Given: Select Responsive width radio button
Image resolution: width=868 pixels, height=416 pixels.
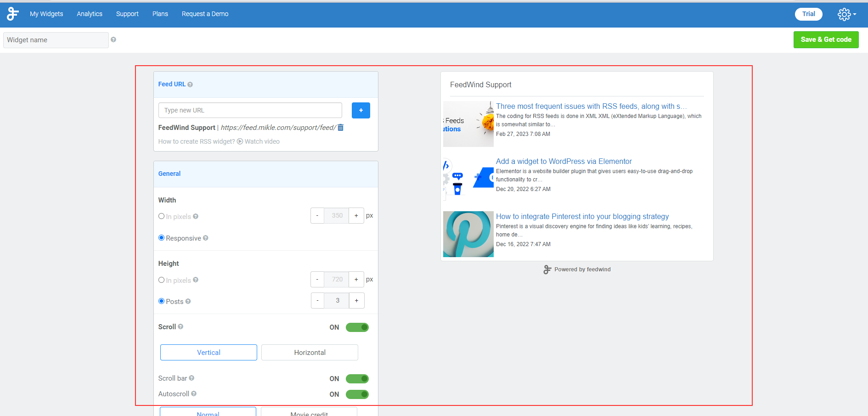Looking at the screenshot, I should click(x=162, y=238).
